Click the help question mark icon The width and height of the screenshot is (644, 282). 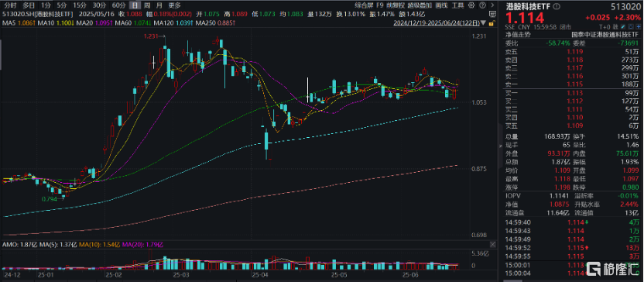tap(482, 5)
